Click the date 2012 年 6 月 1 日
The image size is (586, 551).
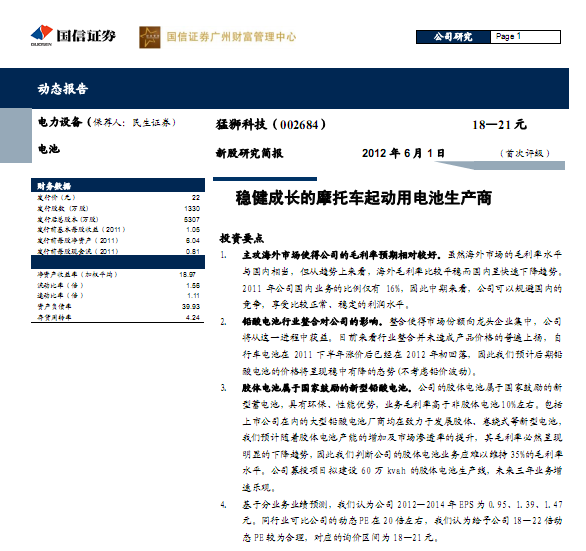tap(403, 153)
